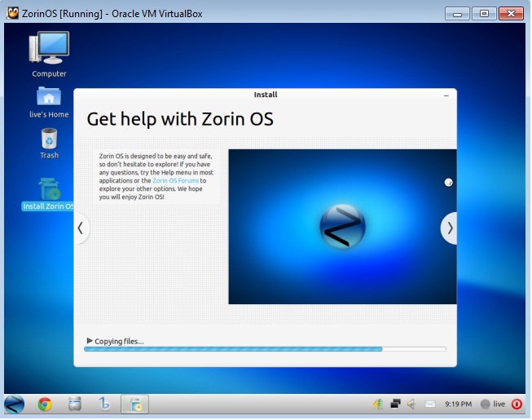532x420 pixels.
Task: Open the Computer desktop icon
Action: [x=49, y=55]
